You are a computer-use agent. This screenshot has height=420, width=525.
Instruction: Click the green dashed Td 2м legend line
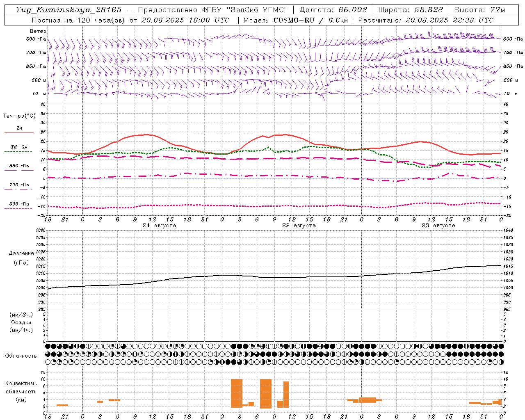click(18, 151)
